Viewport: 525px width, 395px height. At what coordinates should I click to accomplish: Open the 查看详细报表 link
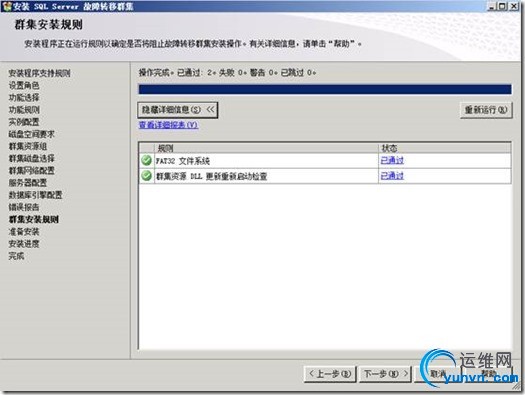click(x=168, y=125)
